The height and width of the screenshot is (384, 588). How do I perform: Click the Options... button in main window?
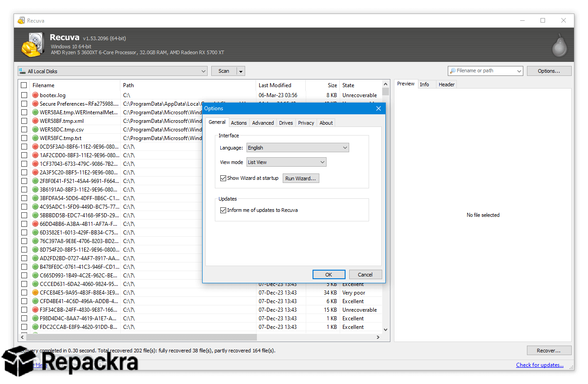coord(549,71)
